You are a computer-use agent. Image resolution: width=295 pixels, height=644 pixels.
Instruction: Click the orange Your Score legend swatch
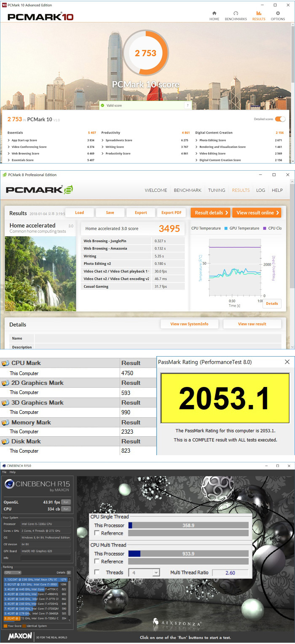(5, 626)
